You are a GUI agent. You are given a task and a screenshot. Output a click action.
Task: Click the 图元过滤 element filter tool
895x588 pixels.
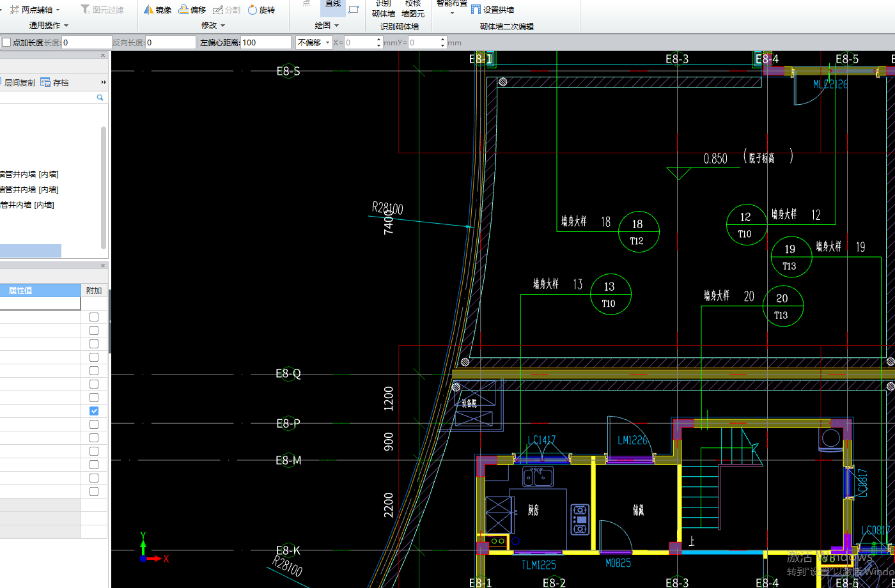[x=102, y=10]
